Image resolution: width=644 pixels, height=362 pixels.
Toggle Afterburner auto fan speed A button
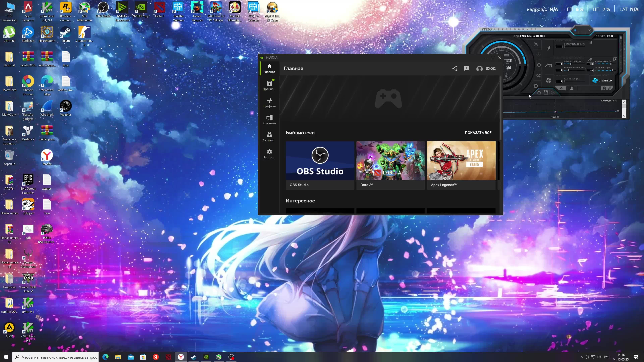561,88
